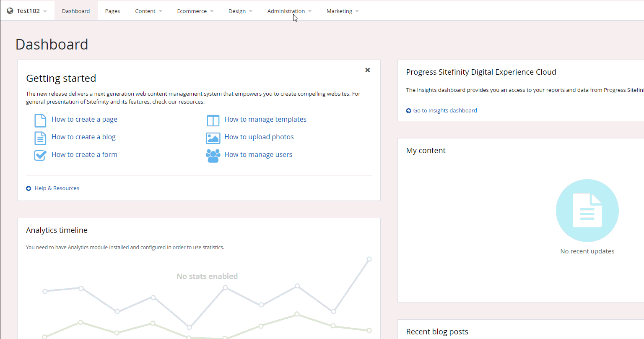The width and height of the screenshot is (644, 339).
Task: Click the arrow icon beside Help & Resources
Action: [x=29, y=188]
